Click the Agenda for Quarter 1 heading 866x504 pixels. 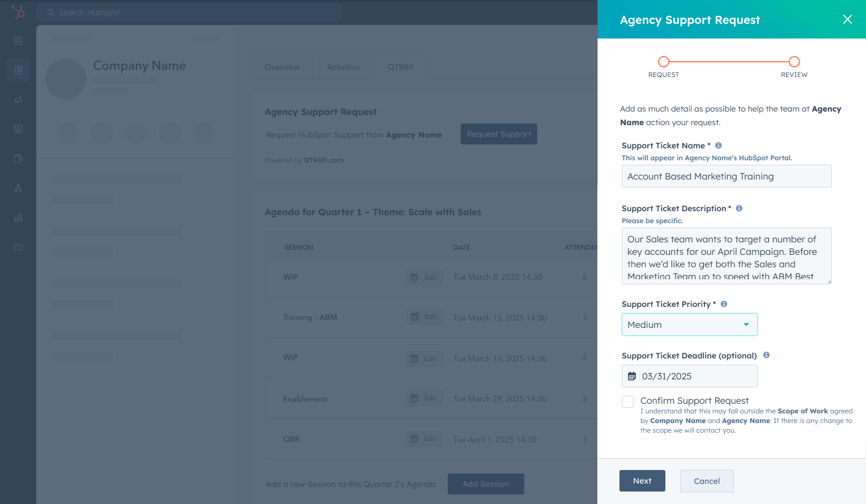coord(373,212)
